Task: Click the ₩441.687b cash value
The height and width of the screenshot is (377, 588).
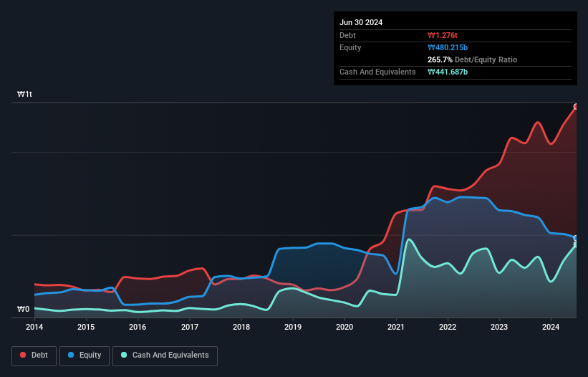Action: coord(448,72)
